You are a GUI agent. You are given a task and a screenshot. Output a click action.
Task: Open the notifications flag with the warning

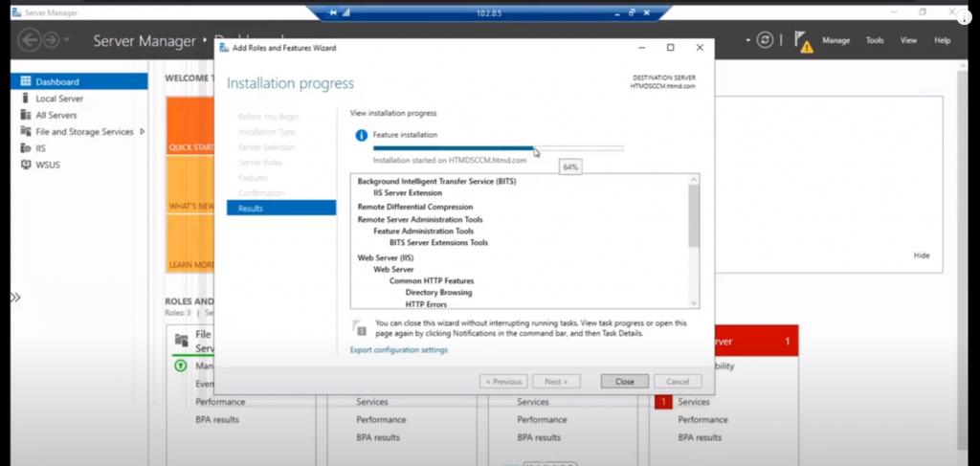(803, 41)
